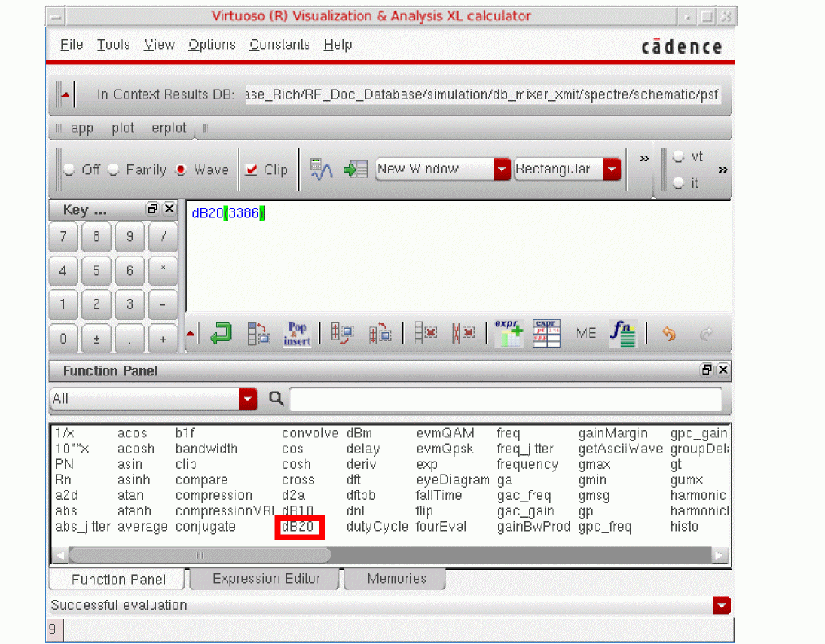Viewport: 825px width, 644px height.
Task: Open the Rectangular plot type dropdown
Action: [x=612, y=169]
